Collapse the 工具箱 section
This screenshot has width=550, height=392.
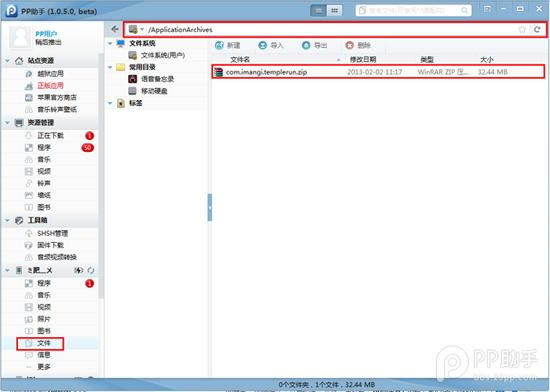[8, 220]
